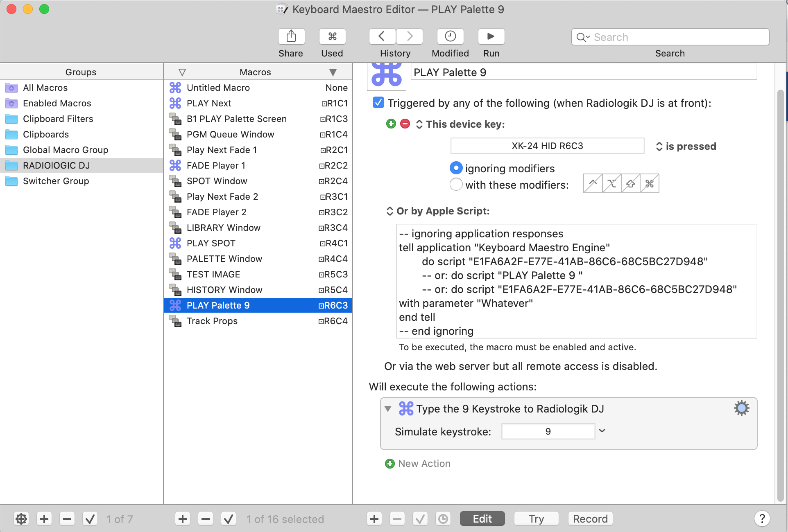Screen dimensions: 788x532
Task: Delete the selected macro group
Action: point(67,519)
